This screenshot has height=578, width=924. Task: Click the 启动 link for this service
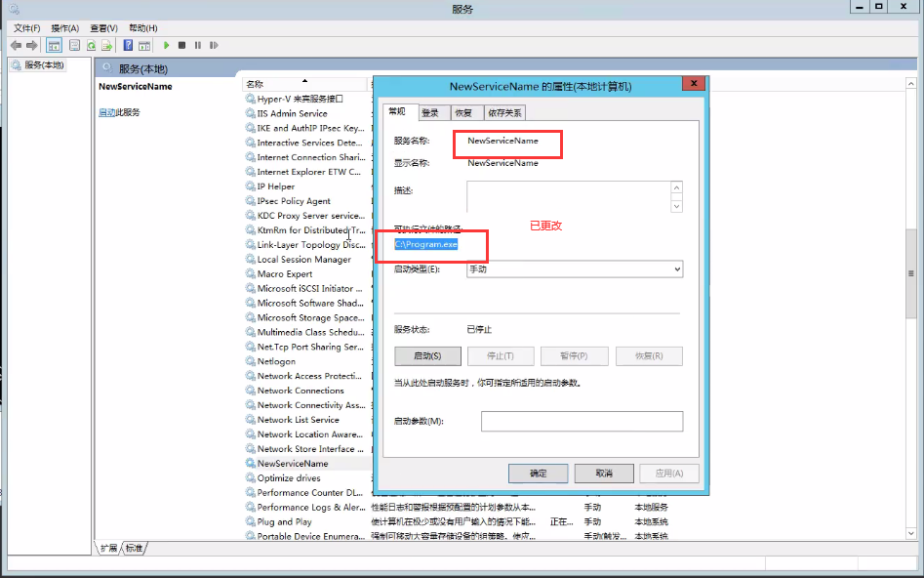(x=106, y=112)
